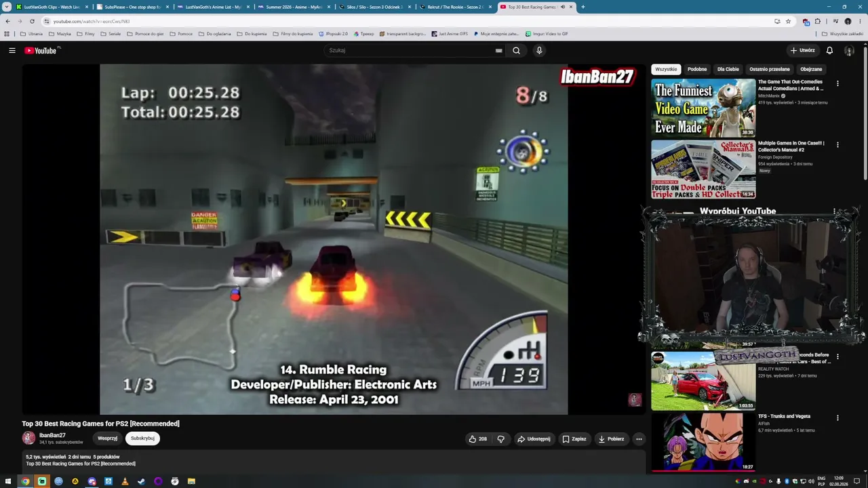Switch to SubsPlease tab
Viewport: 868px width, 488px height.
[x=133, y=7]
